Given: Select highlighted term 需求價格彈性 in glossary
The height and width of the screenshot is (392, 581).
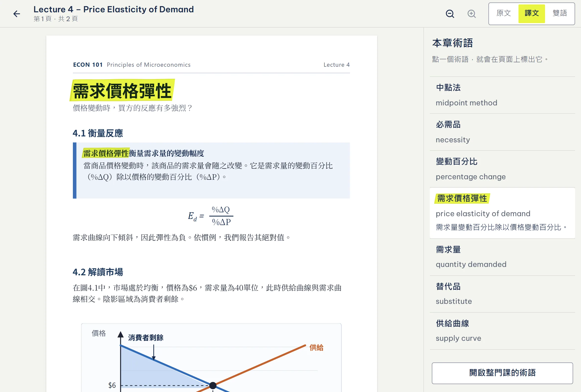Looking at the screenshot, I should click(502, 213).
